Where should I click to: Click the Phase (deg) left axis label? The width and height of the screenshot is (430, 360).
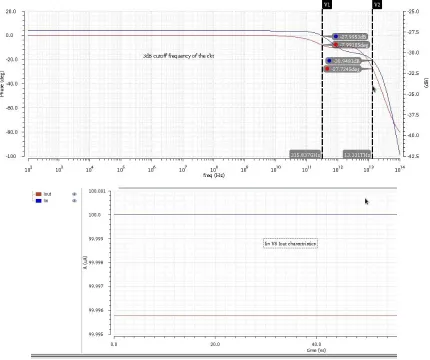point(2,84)
